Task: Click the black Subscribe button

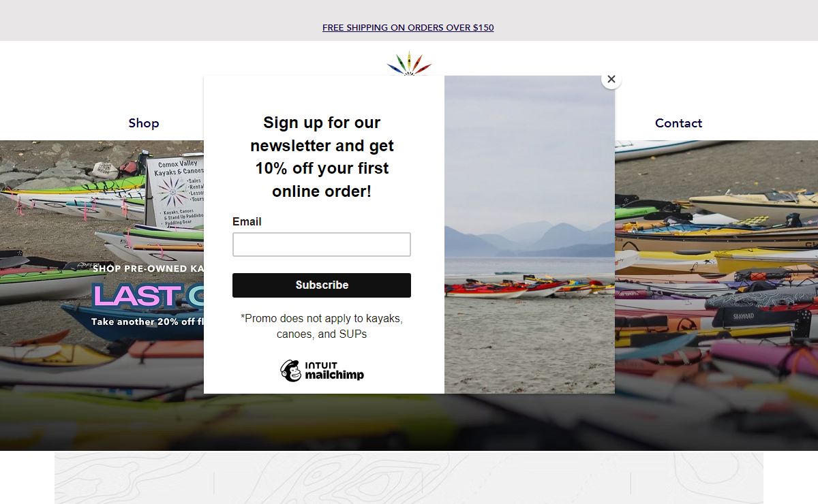Action: 322,285
